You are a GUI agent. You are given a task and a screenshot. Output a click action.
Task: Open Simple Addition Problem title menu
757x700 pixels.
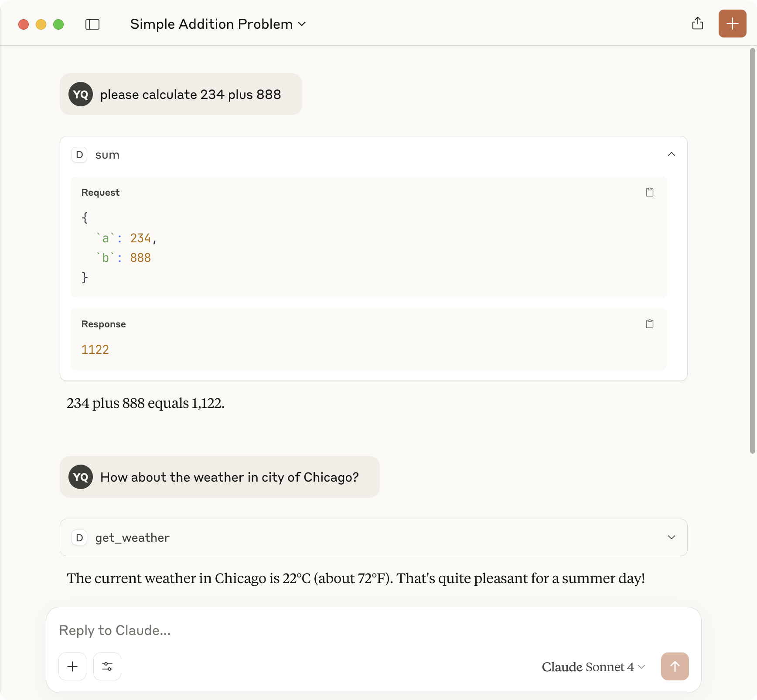(x=218, y=24)
